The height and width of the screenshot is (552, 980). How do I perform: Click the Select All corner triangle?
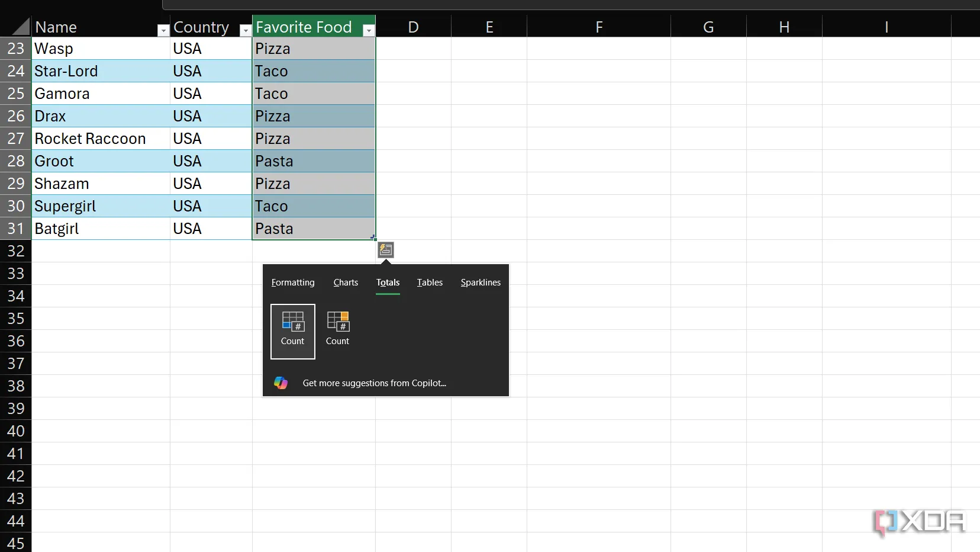[x=21, y=27]
